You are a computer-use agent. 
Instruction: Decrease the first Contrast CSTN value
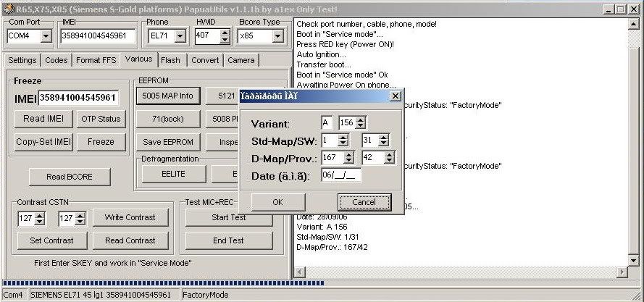[40, 222]
